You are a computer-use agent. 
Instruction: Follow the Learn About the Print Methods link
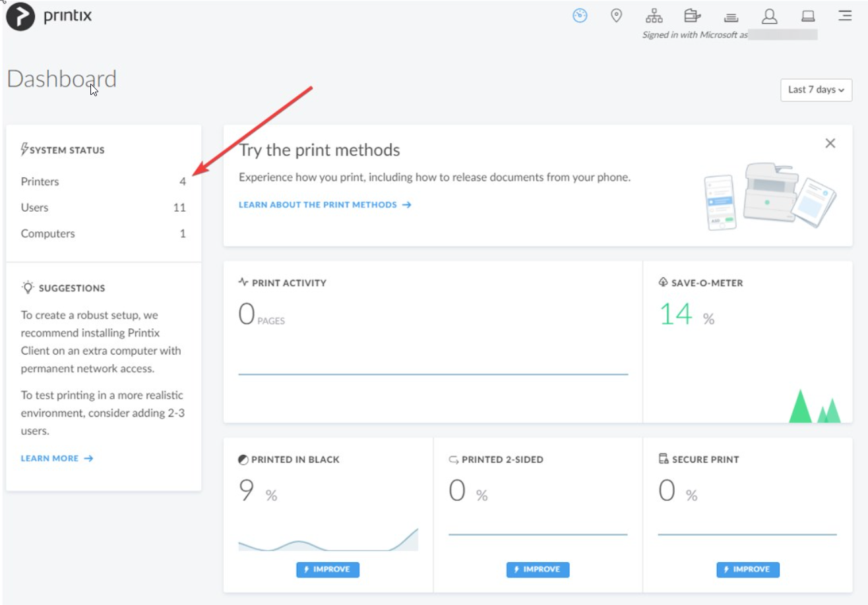click(x=325, y=205)
